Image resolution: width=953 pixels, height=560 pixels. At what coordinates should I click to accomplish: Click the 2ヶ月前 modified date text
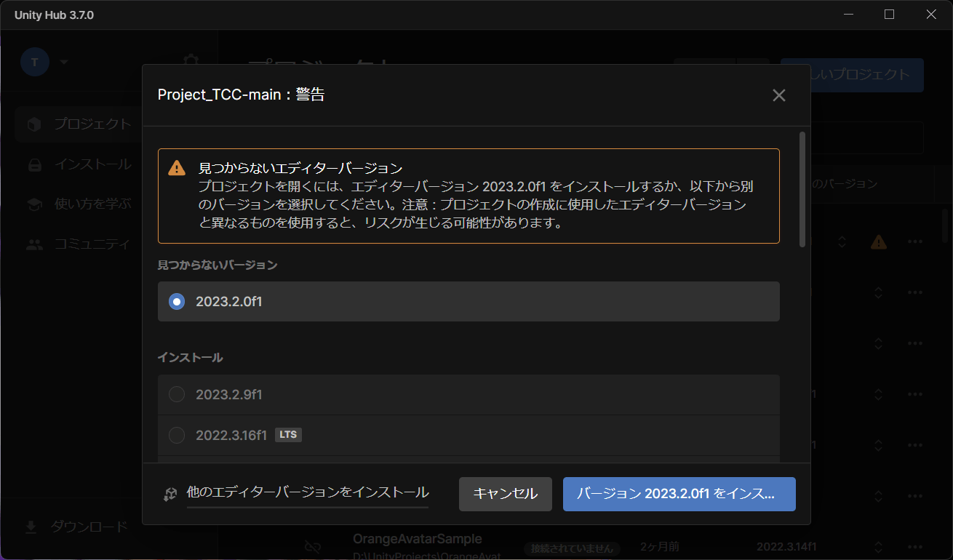660,546
